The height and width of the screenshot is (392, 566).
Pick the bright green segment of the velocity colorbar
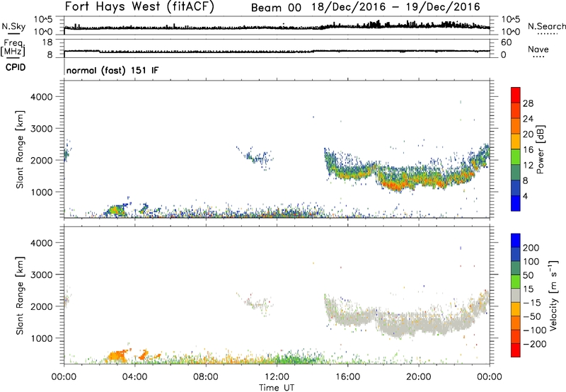point(516,282)
